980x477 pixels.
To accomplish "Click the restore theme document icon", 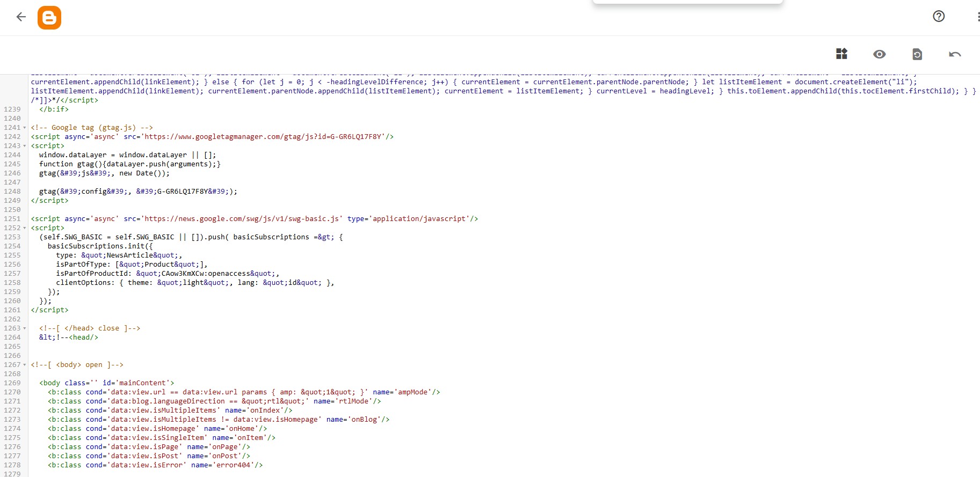I will (917, 54).
